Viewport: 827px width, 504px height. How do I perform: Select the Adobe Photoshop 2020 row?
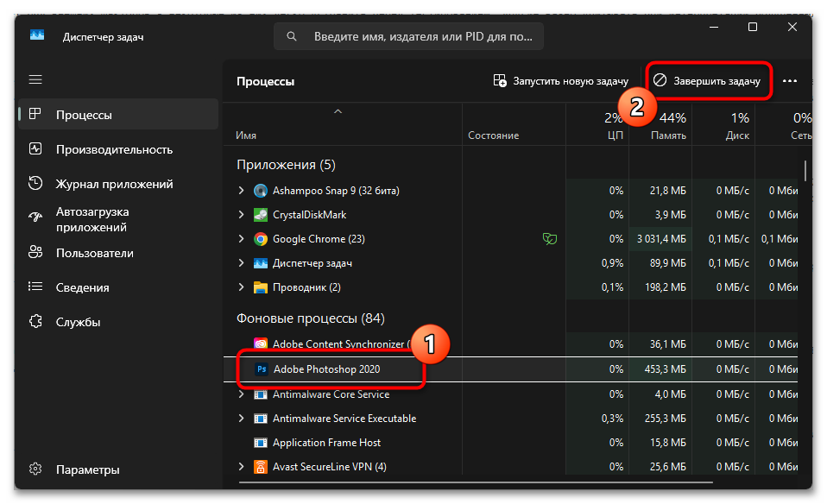pyautogui.click(x=510, y=369)
